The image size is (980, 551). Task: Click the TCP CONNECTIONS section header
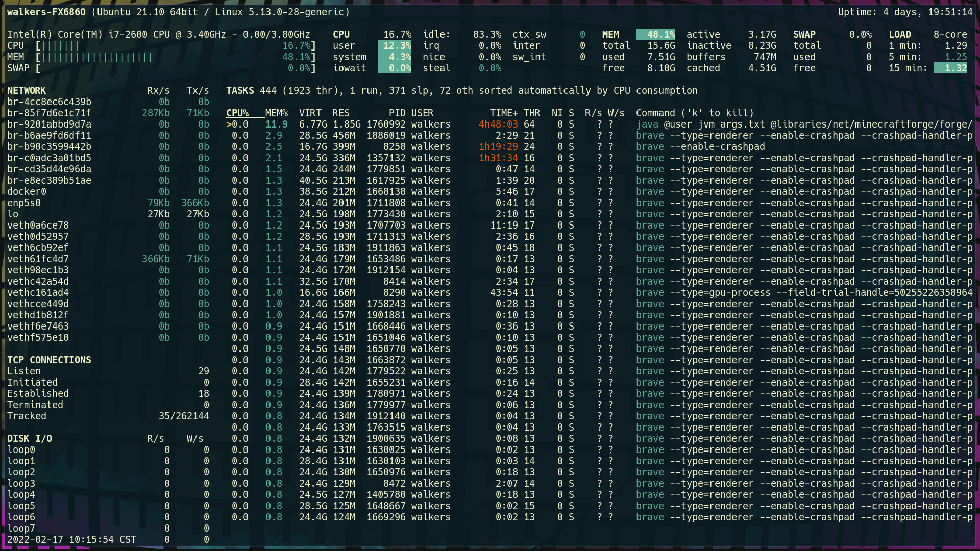click(x=49, y=360)
